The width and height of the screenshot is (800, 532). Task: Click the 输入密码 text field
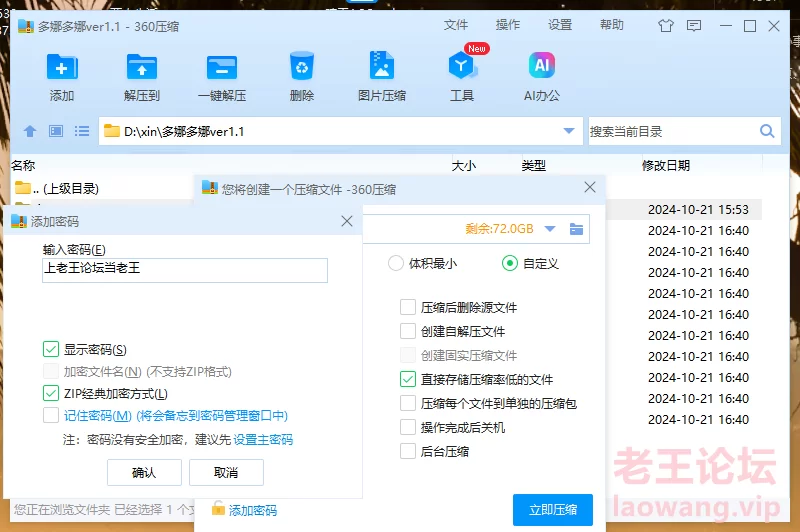pos(185,270)
